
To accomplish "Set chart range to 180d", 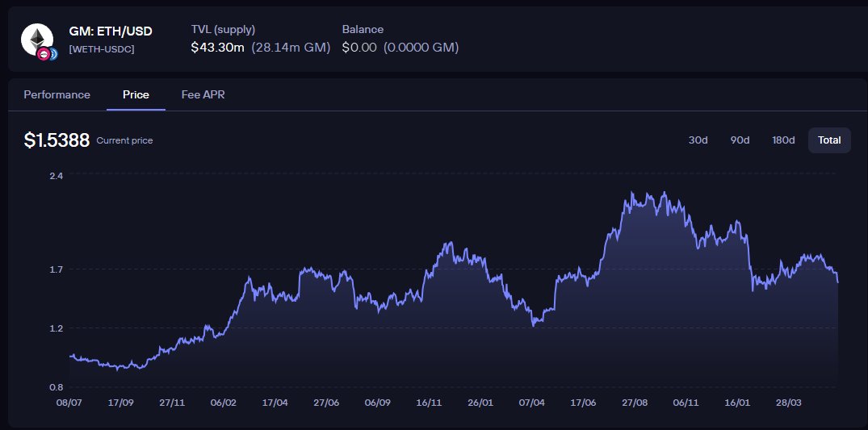I will [784, 140].
